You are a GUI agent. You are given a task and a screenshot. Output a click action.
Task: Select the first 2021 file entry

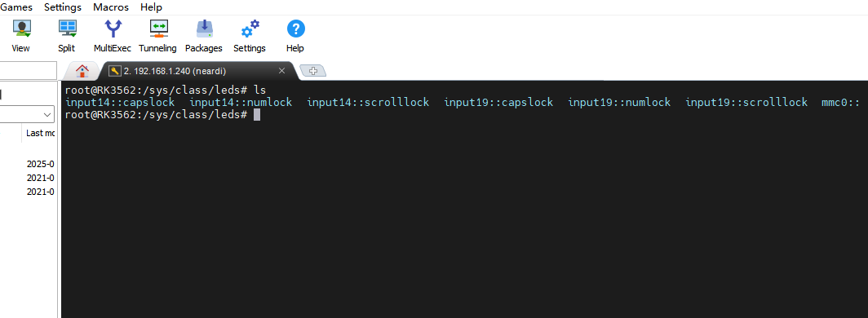41,178
